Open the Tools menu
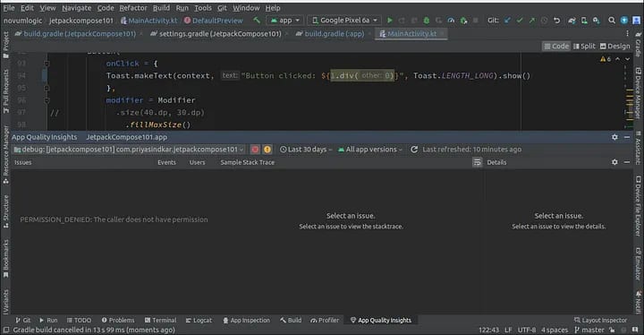 click(x=203, y=8)
